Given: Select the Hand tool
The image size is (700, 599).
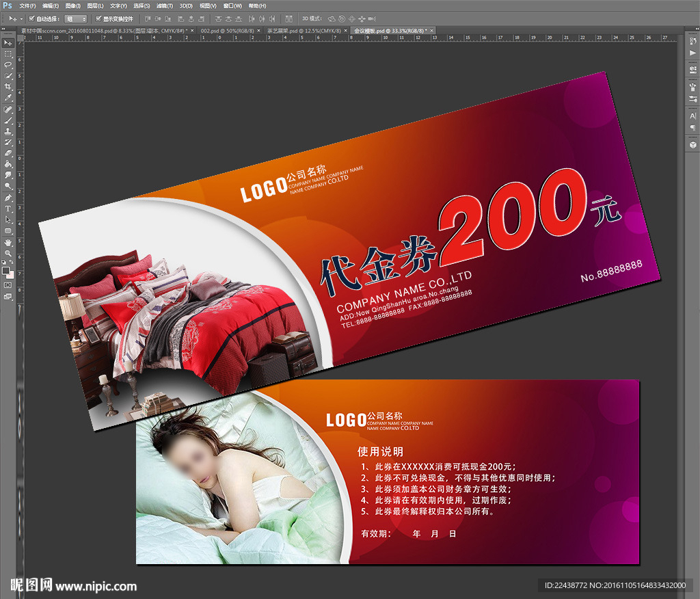Looking at the screenshot, I should click(x=8, y=243).
